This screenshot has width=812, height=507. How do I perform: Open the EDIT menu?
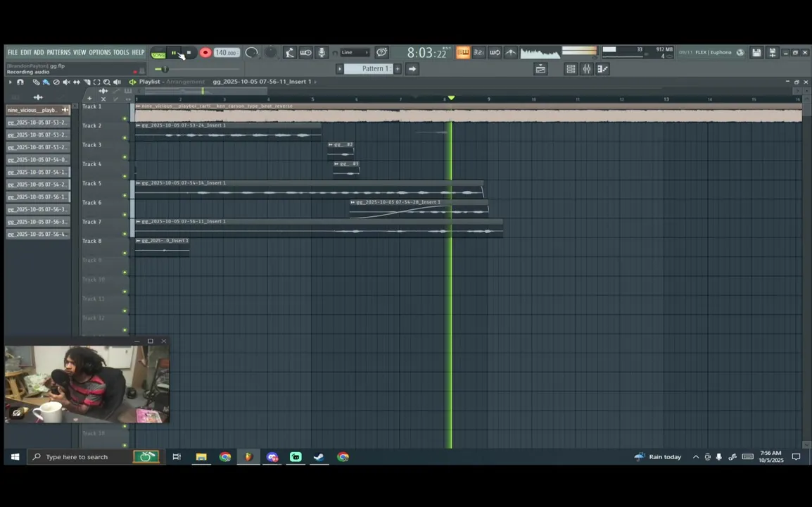[x=26, y=52]
